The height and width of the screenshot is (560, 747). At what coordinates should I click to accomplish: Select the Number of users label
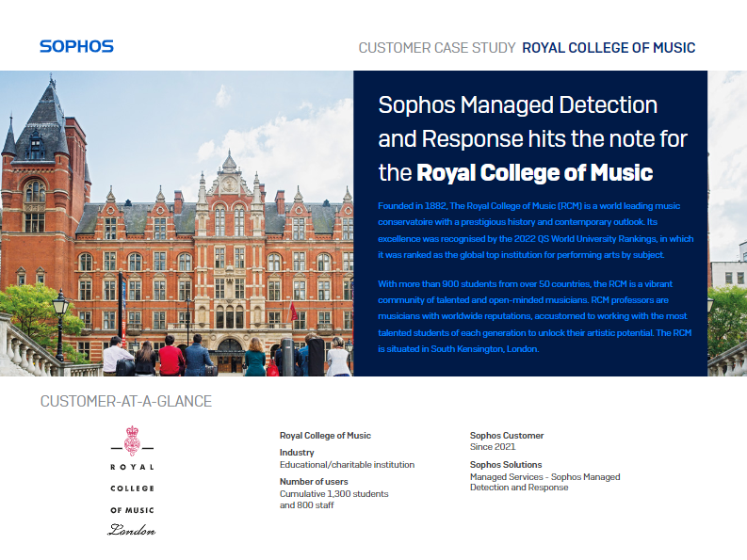(x=314, y=482)
